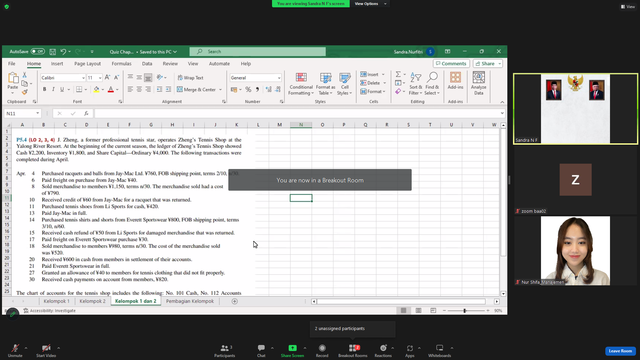Select Nur Shifa video thumbnail
This screenshot has width=640, height=360.
click(576, 251)
